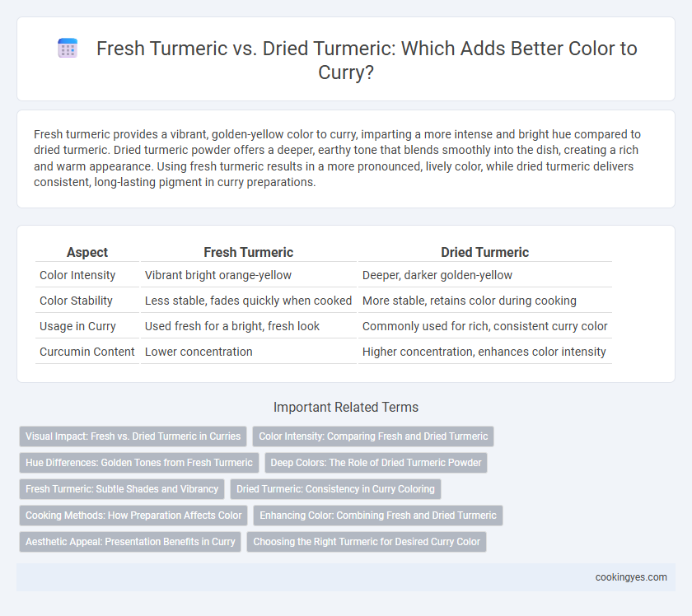Select the 'Curcumin Content' row label
Screen dimensions: 692x616
click(x=87, y=352)
